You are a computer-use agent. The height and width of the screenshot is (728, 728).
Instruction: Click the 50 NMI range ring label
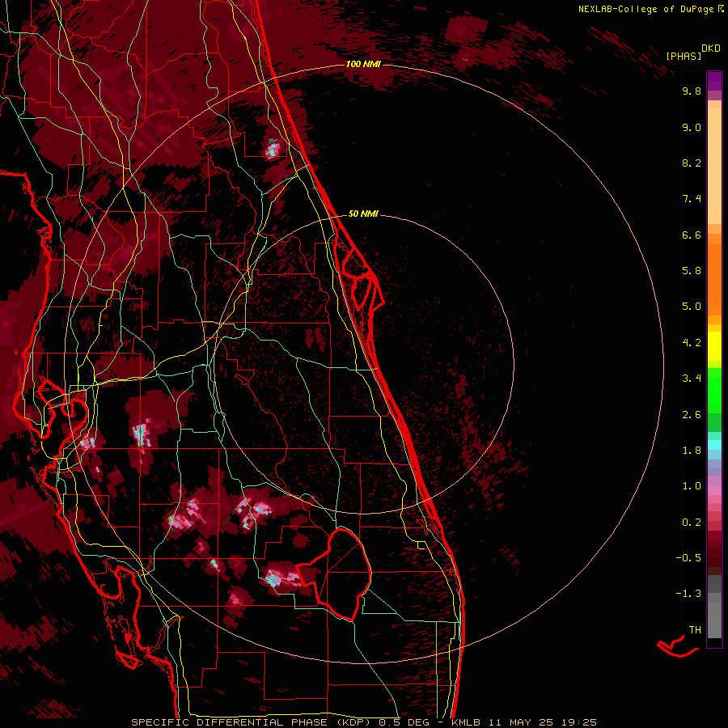click(363, 214)
